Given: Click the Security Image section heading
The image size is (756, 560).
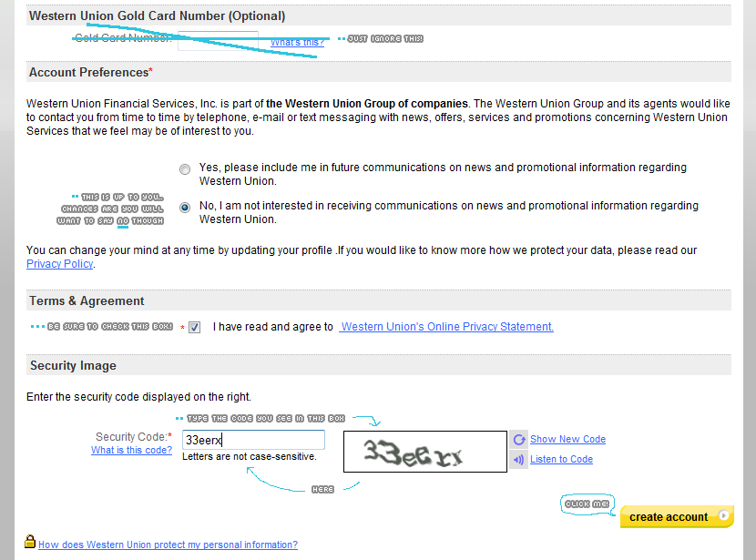Looking at the screenshot, I should tap(73, 365).
